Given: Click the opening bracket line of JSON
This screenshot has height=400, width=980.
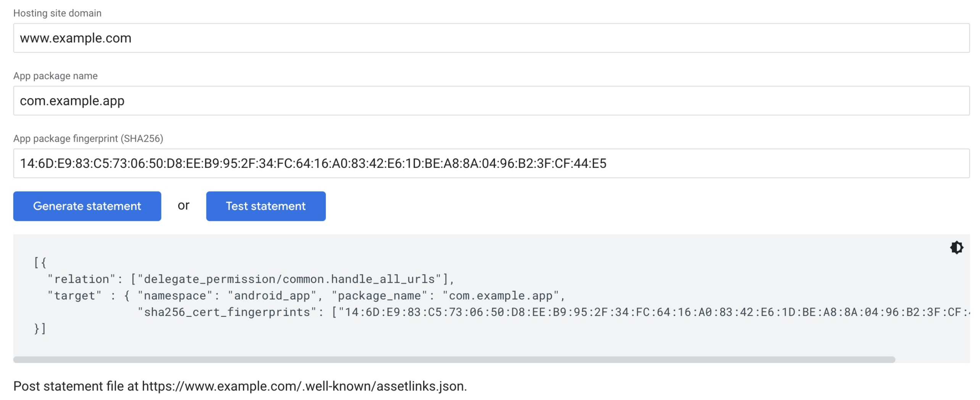Looking at the screenshot, I should (x=40, y=262).
